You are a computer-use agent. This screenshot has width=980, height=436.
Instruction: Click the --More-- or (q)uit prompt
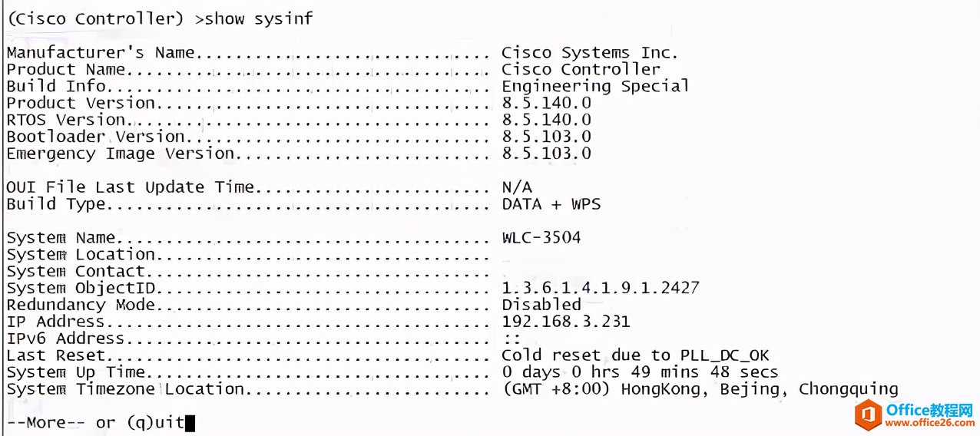click(96, 422)
